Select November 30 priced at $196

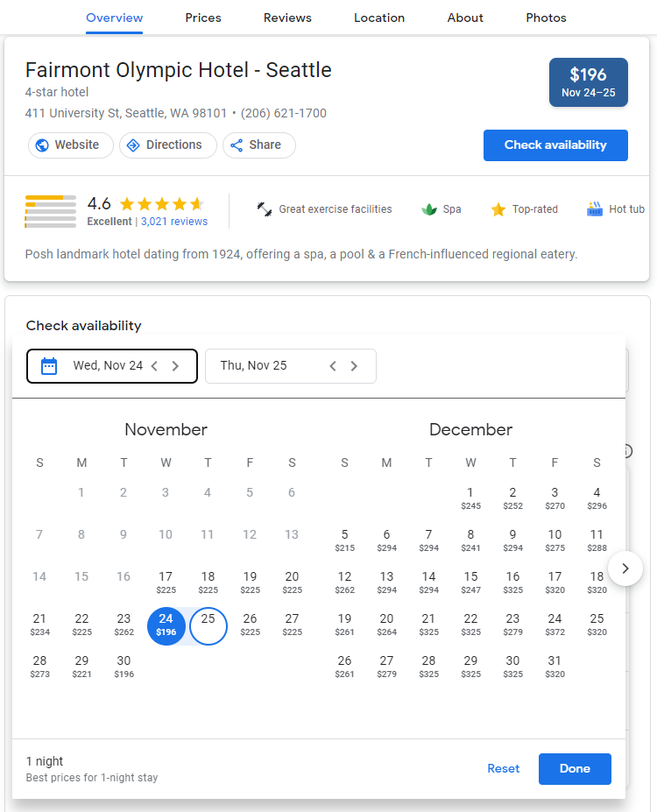[124, 666]
